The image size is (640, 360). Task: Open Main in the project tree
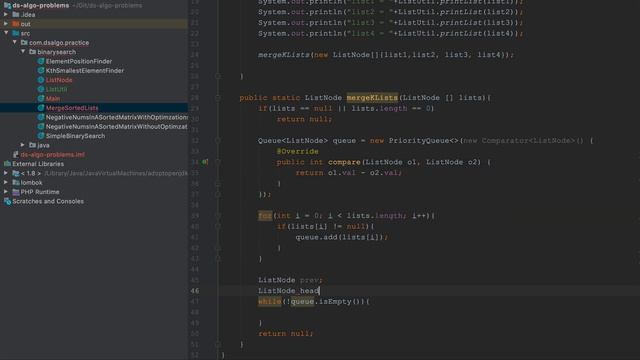pos(53,98)
